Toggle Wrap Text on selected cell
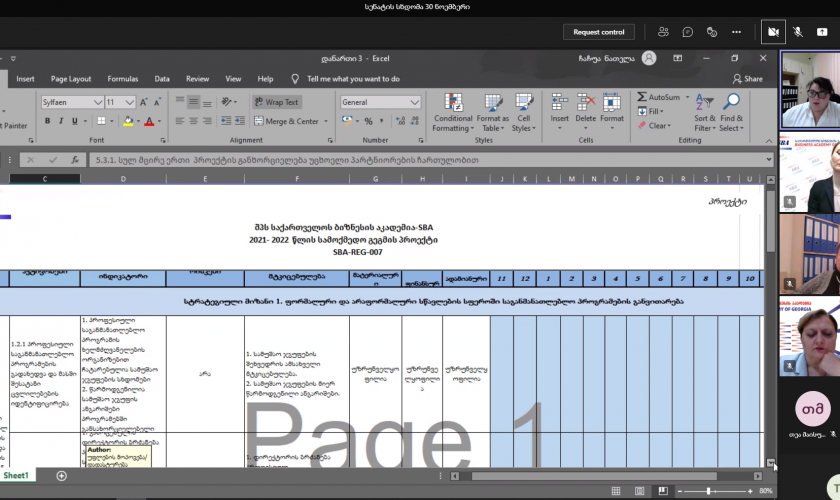 276,102
